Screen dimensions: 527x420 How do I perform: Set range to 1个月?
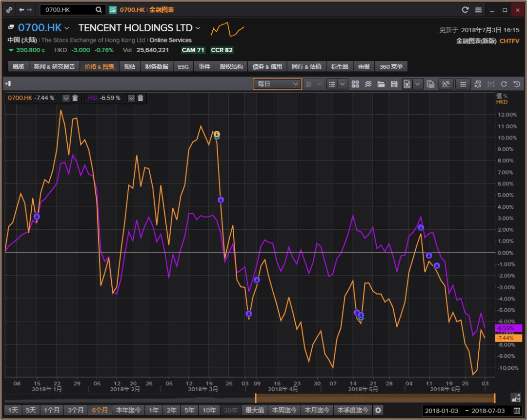tap(51, 410)
